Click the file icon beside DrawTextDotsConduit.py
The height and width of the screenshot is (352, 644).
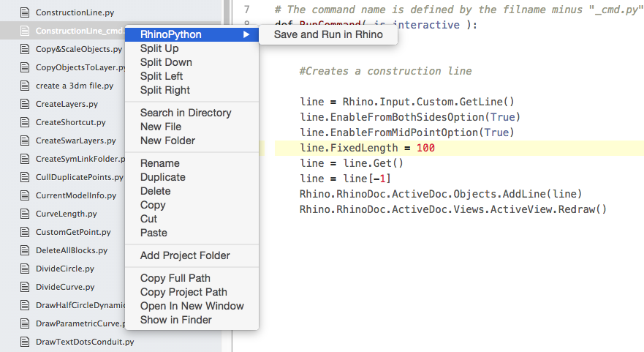[25, 342]
